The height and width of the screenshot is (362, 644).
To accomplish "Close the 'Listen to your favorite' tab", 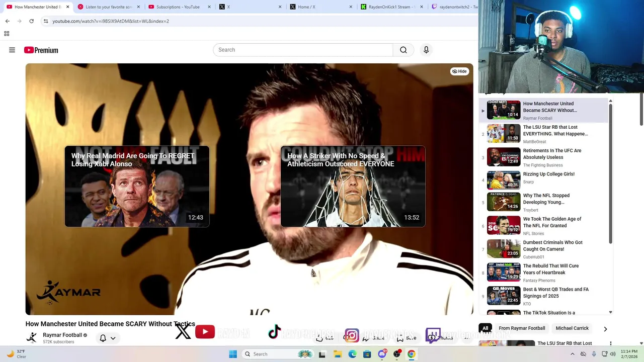I will (x=138, y=7).
